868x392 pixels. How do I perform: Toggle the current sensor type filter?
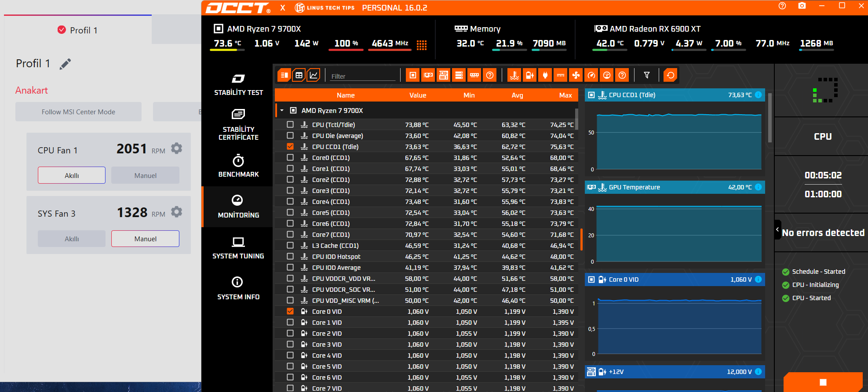561,75
